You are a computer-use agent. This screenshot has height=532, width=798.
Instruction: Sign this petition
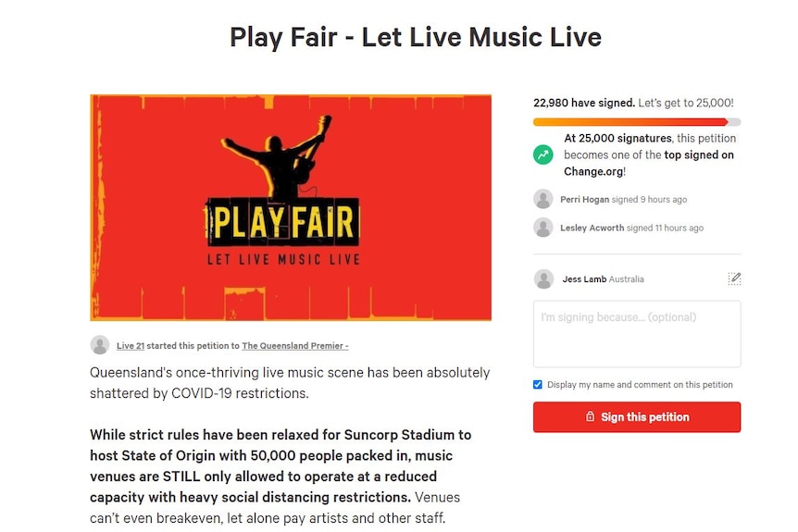click(637, 417)
